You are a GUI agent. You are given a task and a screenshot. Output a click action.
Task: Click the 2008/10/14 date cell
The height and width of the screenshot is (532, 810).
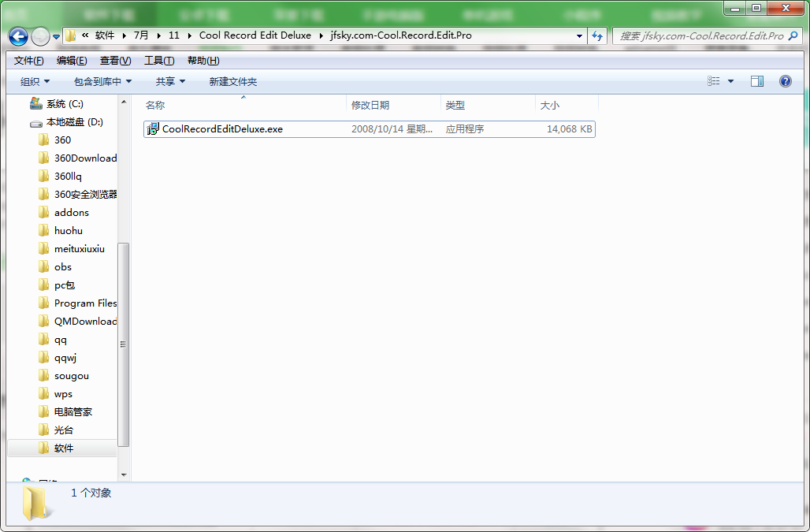coord(392,129)
